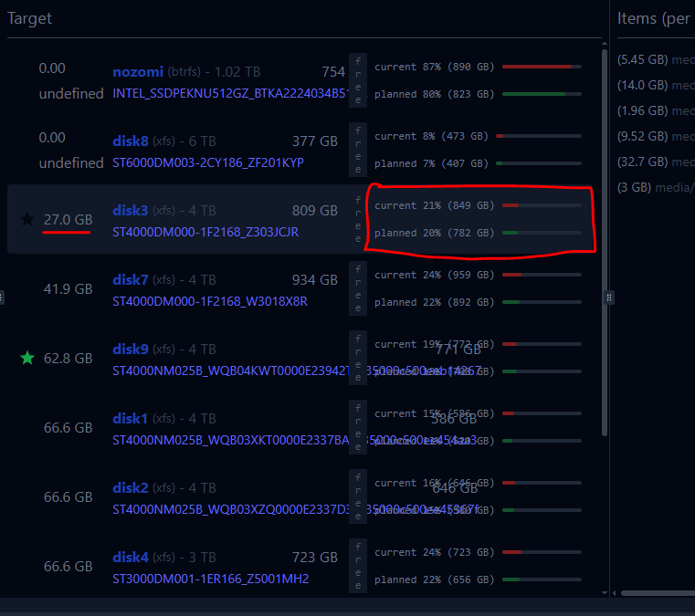Viewport: 695px width, 616px height.
Task: Open the disk3 drive link
Action: point(131,210)
